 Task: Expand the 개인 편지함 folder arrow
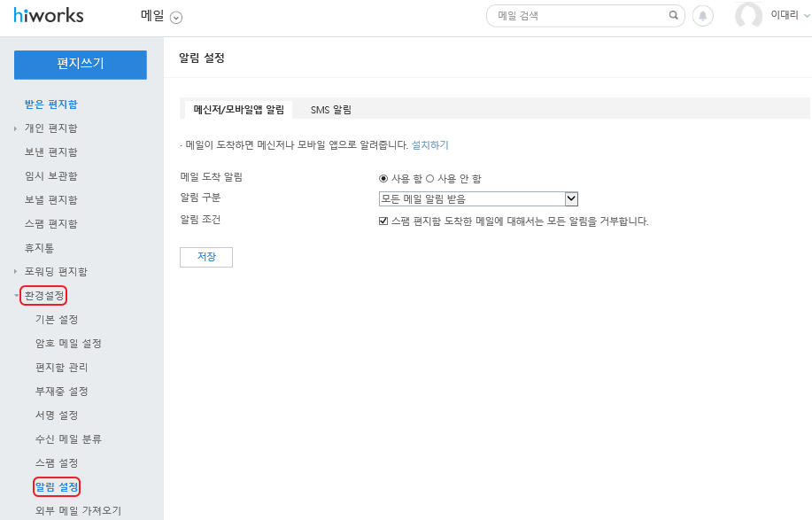tap(15, 128)
